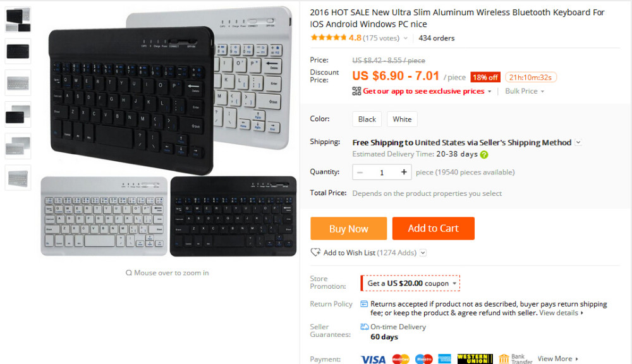The height and width of the screenshot is (364, 632).
Task: Click the Bank Transfer icon
Action: click(x=504, y=359)
